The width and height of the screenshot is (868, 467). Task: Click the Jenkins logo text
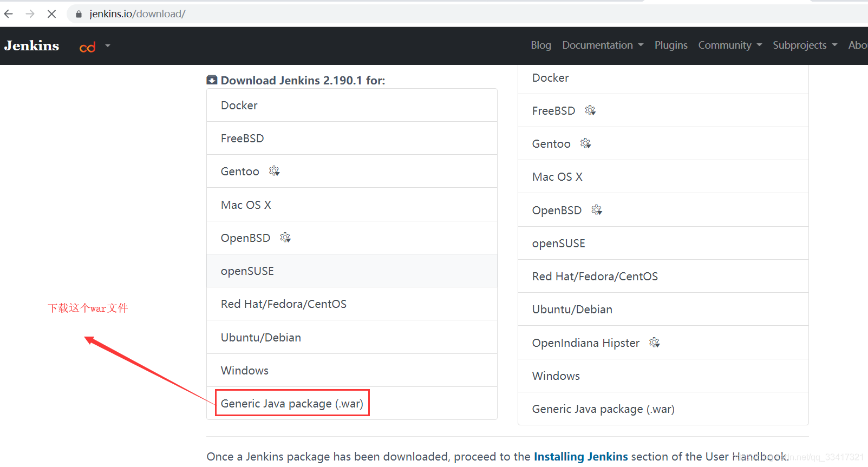coord(31,46)
